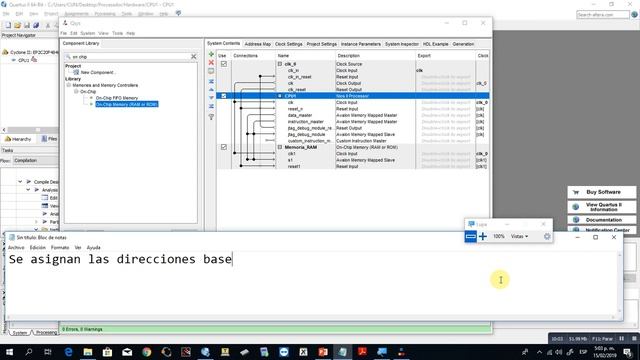
Task: Open Action Center notifications icon
Action: [627, 352]
